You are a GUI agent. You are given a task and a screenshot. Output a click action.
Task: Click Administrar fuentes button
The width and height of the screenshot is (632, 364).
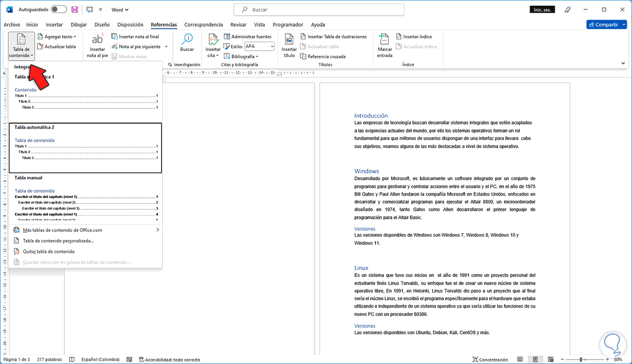click(x=248, y=36)
